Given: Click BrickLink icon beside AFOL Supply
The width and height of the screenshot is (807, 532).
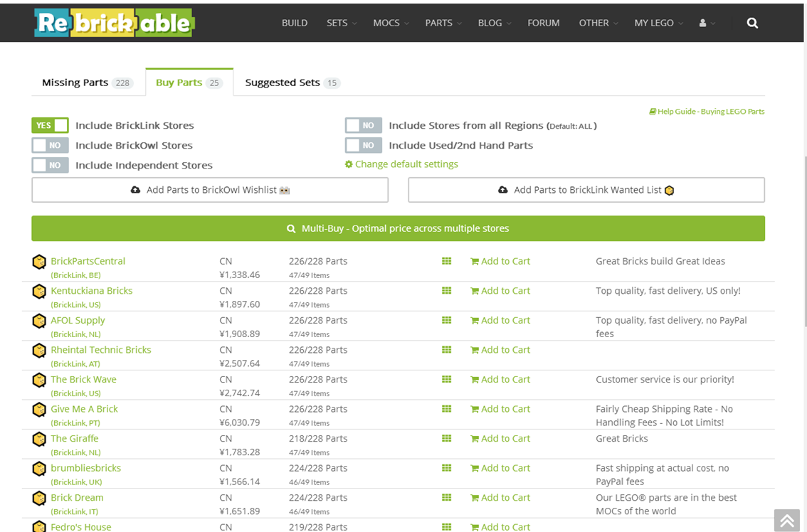Looking at the screenshot, I should 39,321.
